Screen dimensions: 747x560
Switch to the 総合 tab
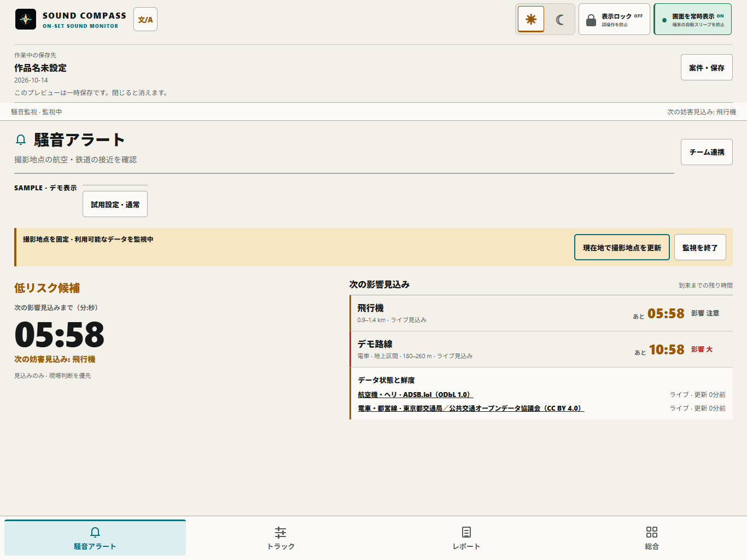pyautogui.click(x=652, y=538)
